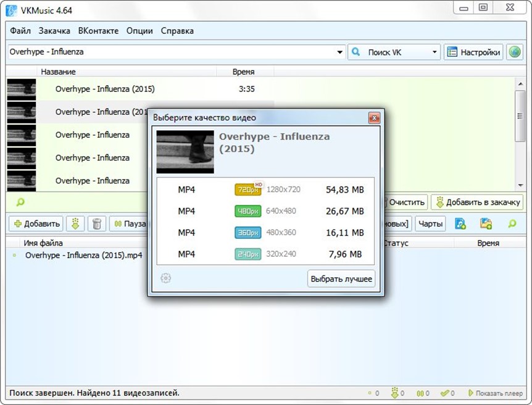
Task: Click the magnifier Поиск VK search icon
Action: [355, 52]
